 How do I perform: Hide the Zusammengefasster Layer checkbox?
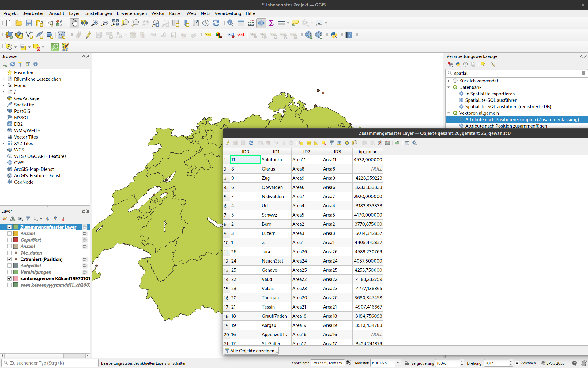point(9,227)
